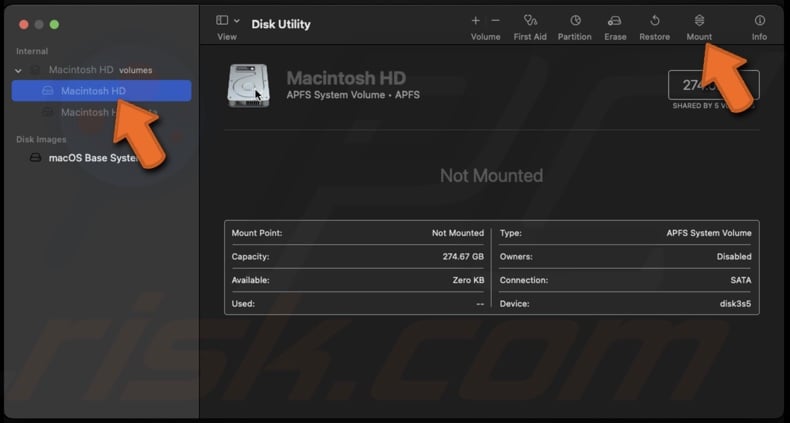Click the View toolbar label
The width and height of the screenshot is (790, 423).
pyautogui.click(x=227, y=37)
